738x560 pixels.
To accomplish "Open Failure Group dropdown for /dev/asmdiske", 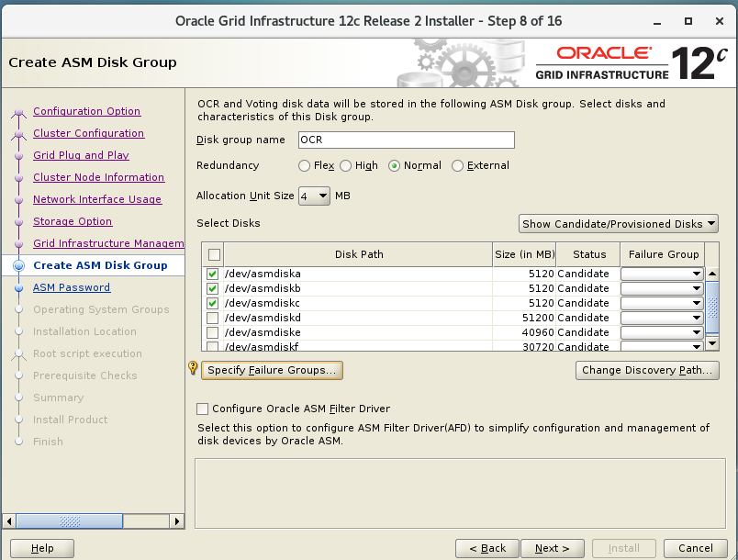I will (x=662, y=332).
